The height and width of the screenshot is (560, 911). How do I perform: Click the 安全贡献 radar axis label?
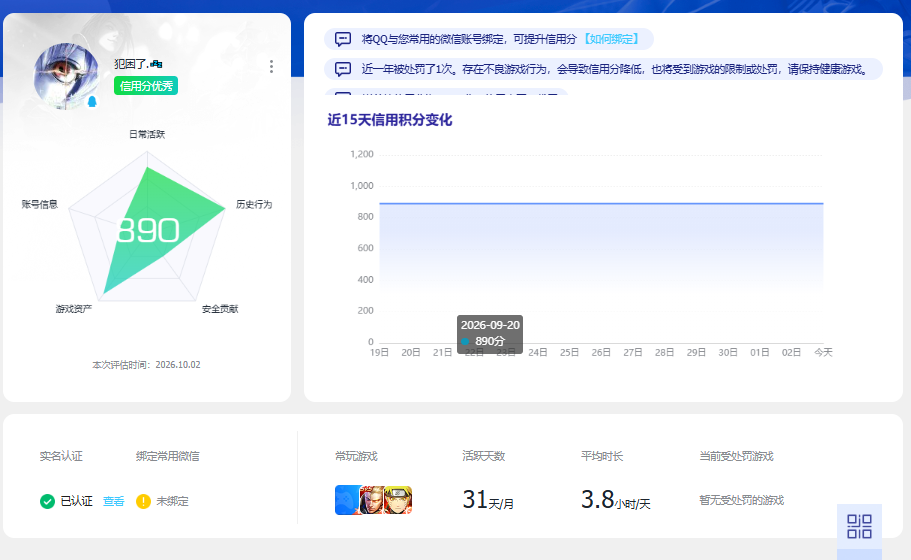click(x=220, y=309)
